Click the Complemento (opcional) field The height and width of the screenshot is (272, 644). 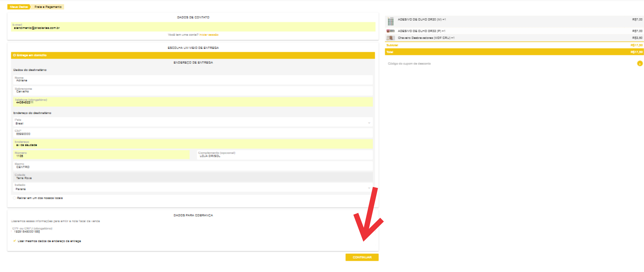click(285, 155)
